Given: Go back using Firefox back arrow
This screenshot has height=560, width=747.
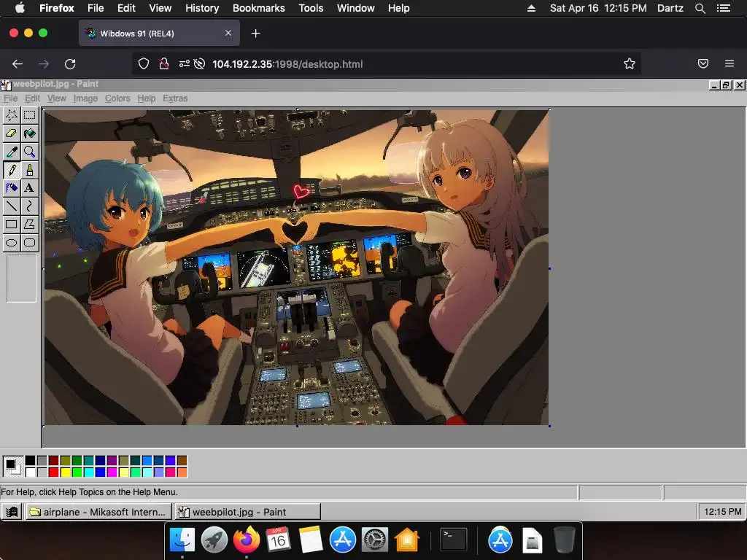Looking at the screenshot, I should point(18,64).
